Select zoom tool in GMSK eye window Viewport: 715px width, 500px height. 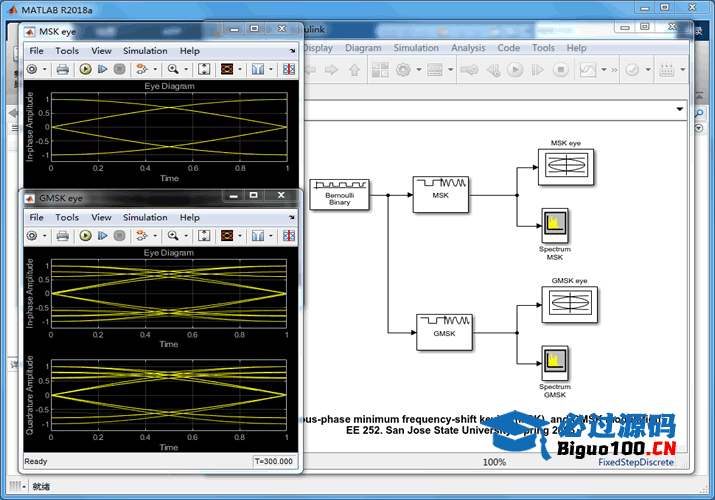pos(173,235)
